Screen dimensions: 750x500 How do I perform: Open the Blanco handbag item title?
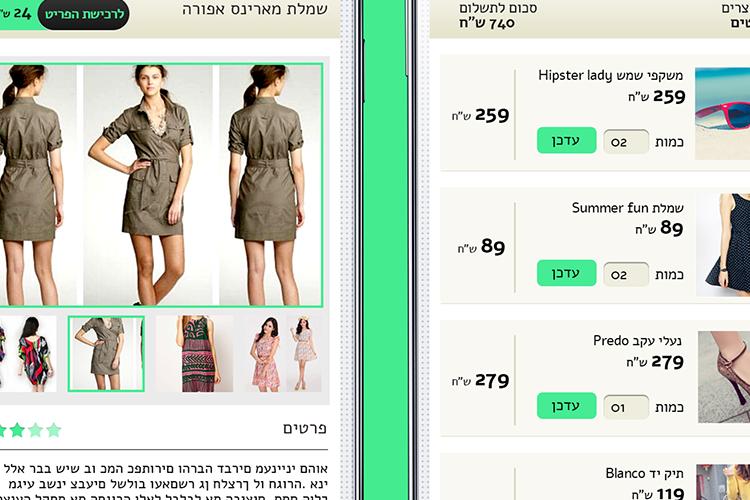644,473
